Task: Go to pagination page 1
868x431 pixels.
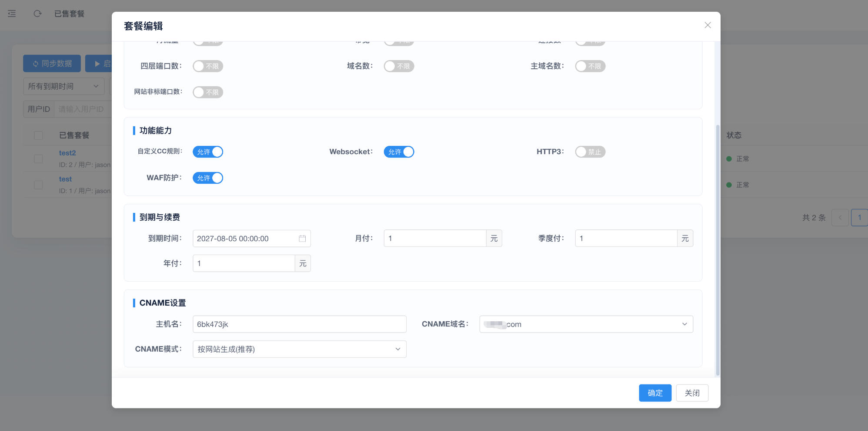Action: (859, 218)
